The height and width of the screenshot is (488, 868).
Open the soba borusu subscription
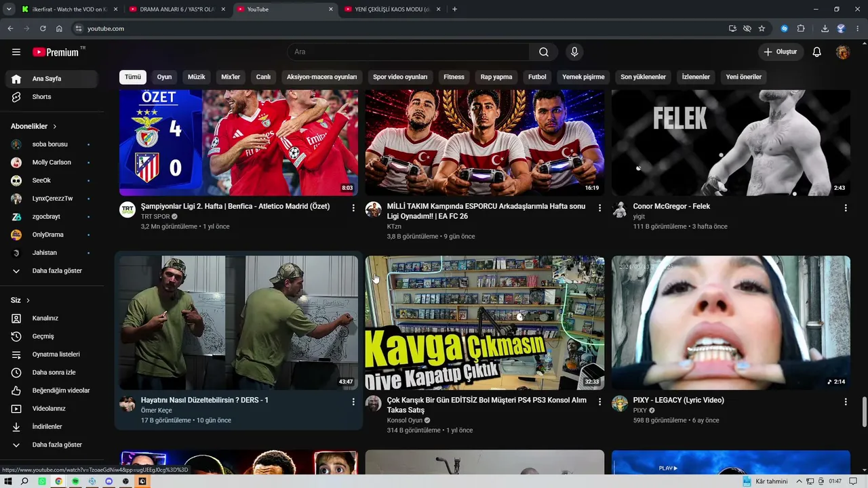[x=52, y=144]
